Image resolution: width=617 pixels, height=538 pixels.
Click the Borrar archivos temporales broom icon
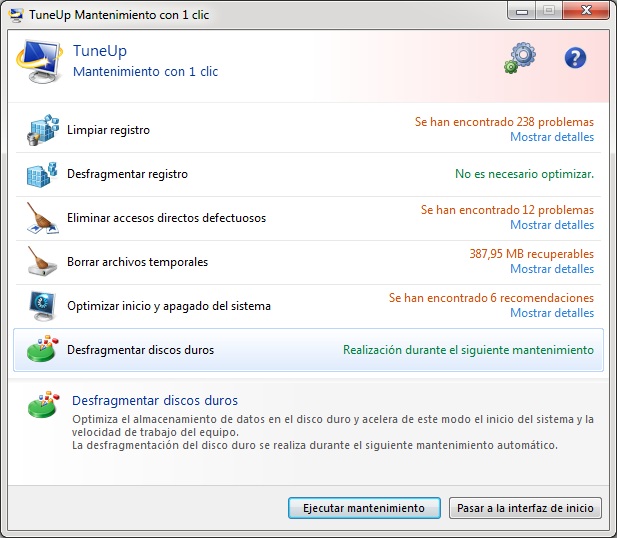tap(42, 261)
